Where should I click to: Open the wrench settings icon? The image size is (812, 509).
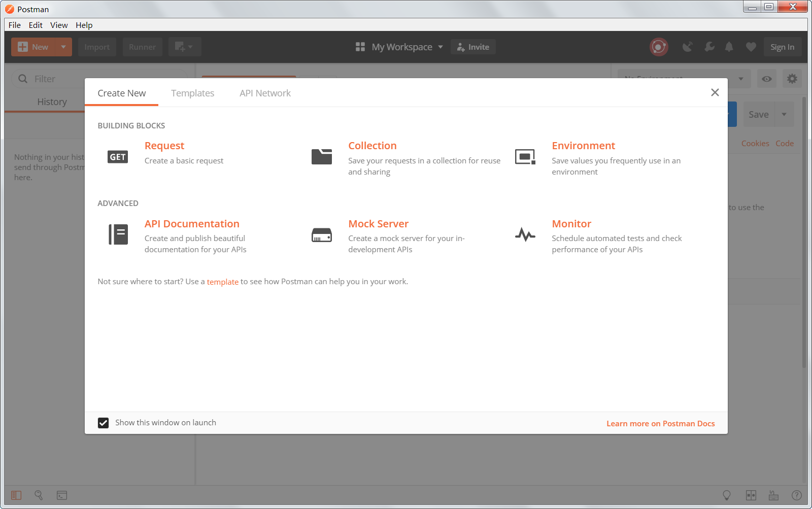tap(709, 47)
